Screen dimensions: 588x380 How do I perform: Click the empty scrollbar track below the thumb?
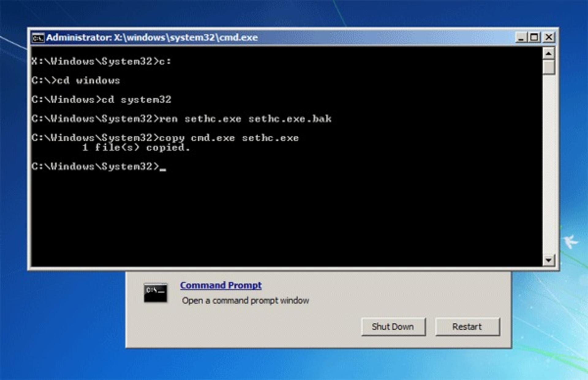[x=548, y=164]
